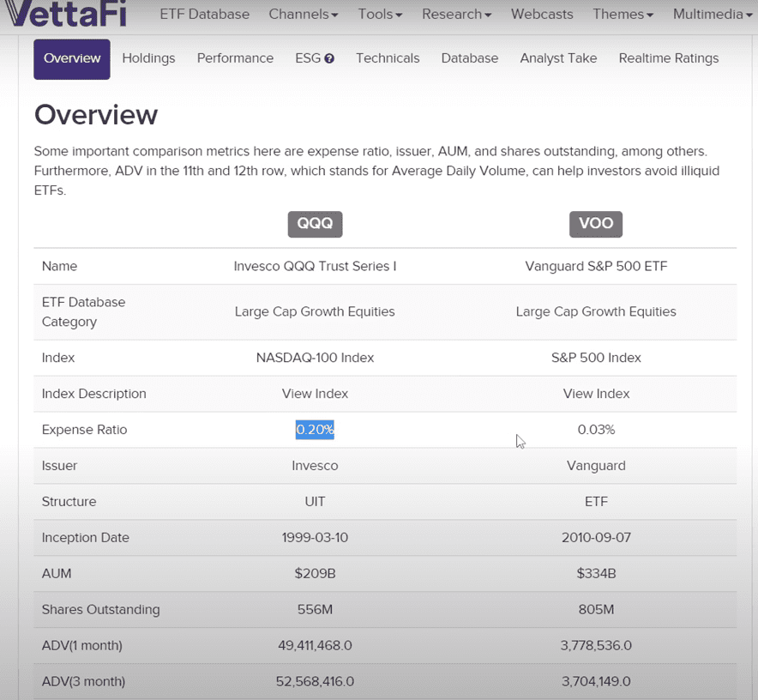Image resolution: width=758 pixels, height=700 pixels.
Task: Open View Index link for QQQ
Action: point(315,394)
